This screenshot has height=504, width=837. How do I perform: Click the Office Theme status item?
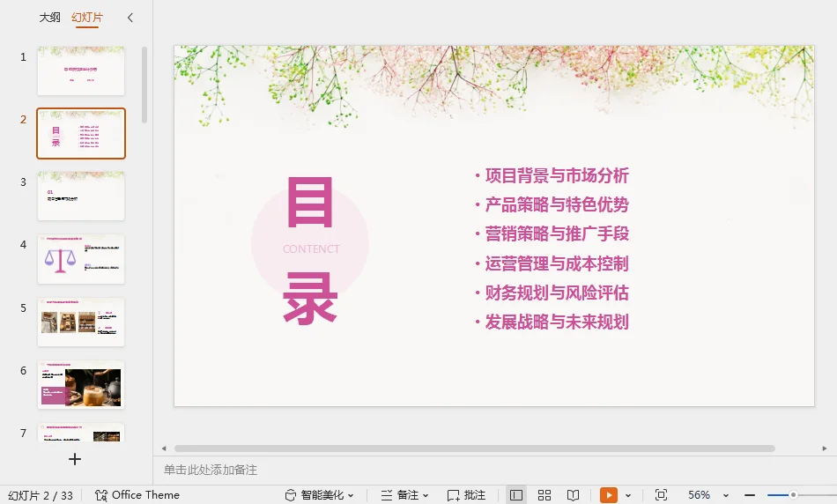coord(137,495)
